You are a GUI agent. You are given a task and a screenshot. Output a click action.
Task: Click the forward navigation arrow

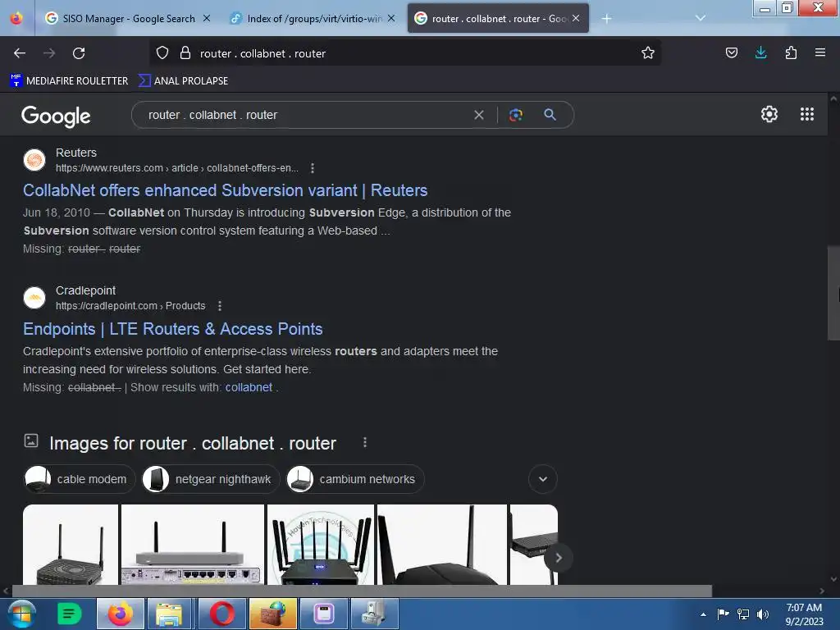(49, 53)
